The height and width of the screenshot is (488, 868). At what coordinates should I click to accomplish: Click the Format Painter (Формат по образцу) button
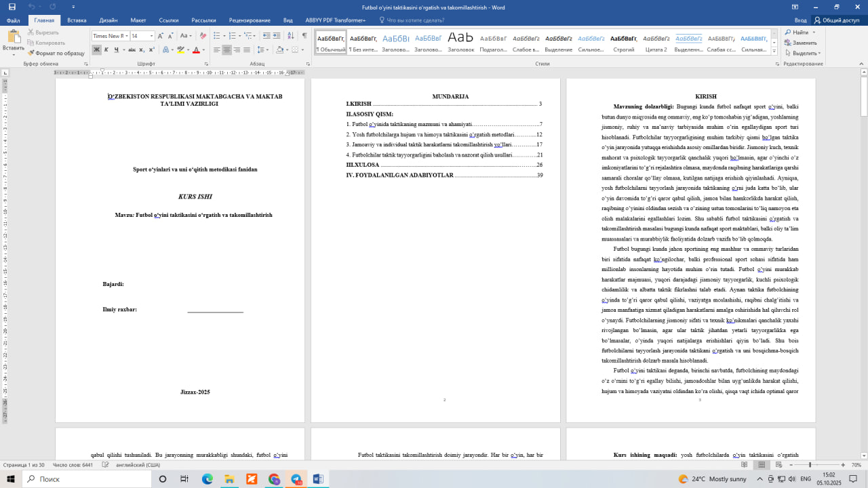(56, 53)
